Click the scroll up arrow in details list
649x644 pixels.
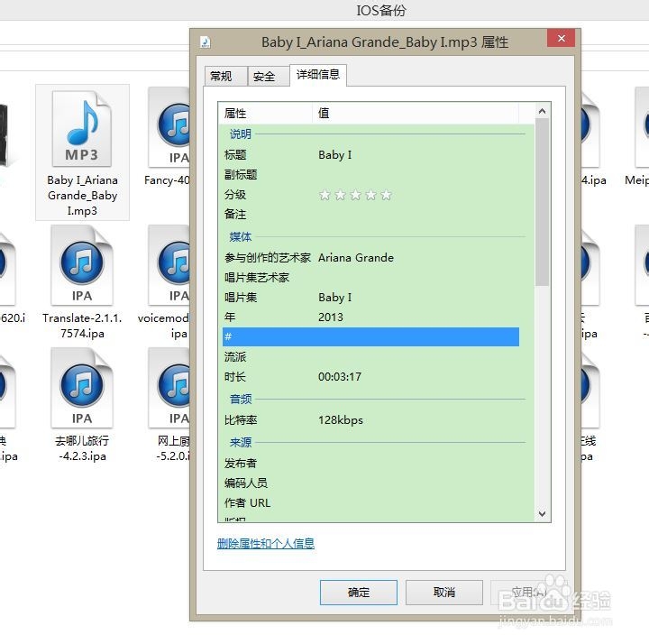pyautogui.click(x=543, y=111)
